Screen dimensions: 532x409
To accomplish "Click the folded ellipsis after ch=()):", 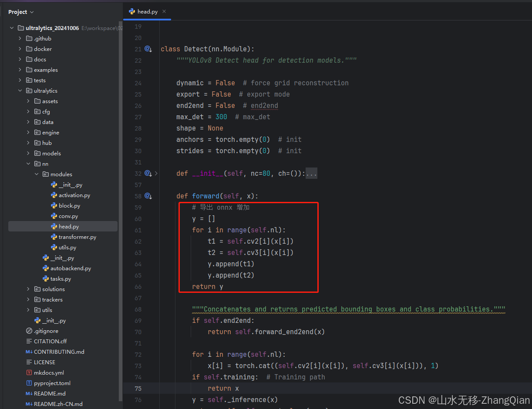I will 311,173.
